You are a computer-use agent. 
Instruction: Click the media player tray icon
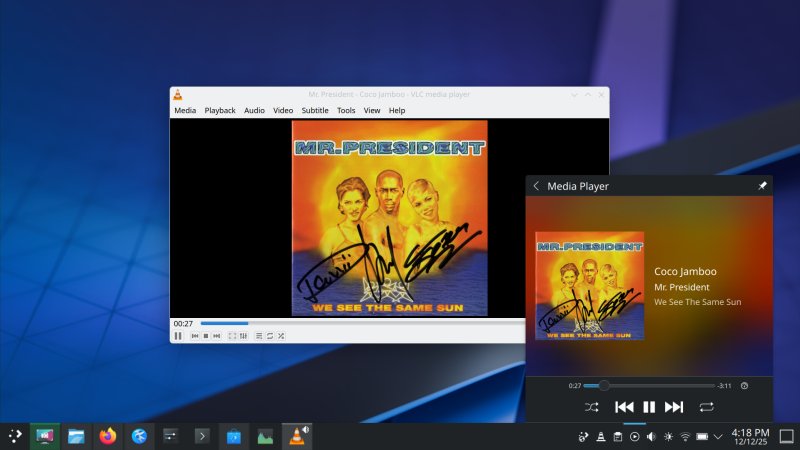[634, 437]
